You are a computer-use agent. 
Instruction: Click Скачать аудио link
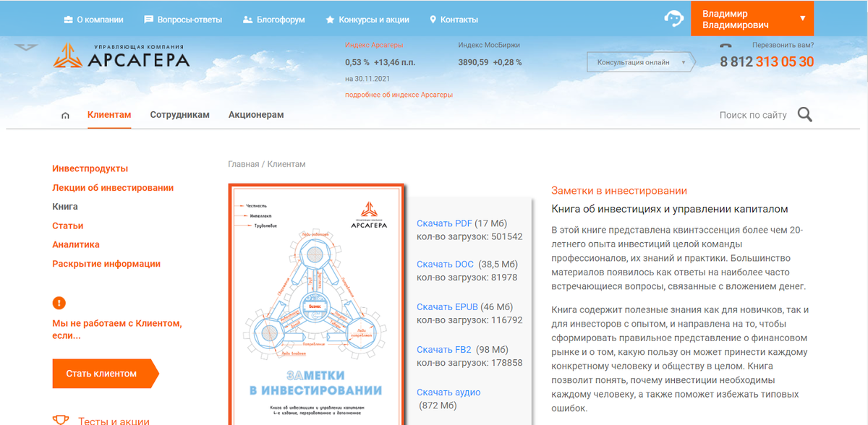(448, 392)
